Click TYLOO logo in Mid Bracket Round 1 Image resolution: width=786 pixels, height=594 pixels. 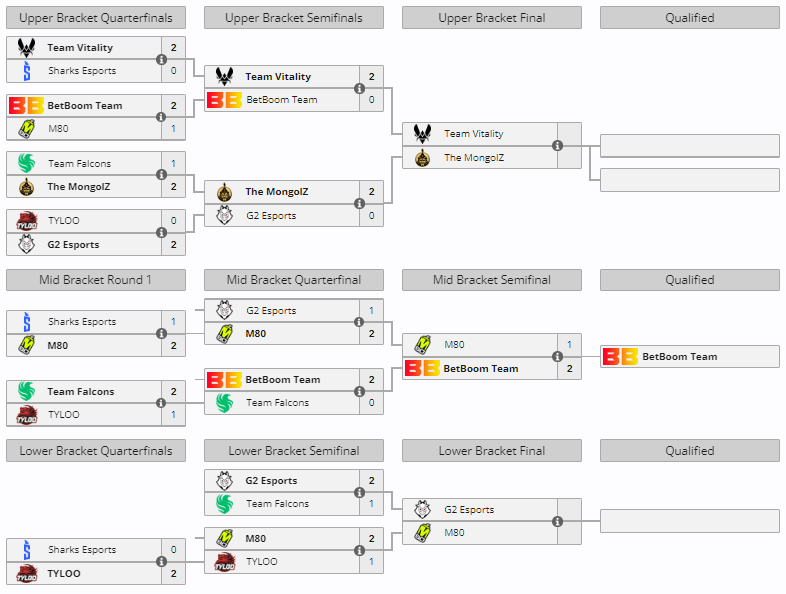pos(27,414)
